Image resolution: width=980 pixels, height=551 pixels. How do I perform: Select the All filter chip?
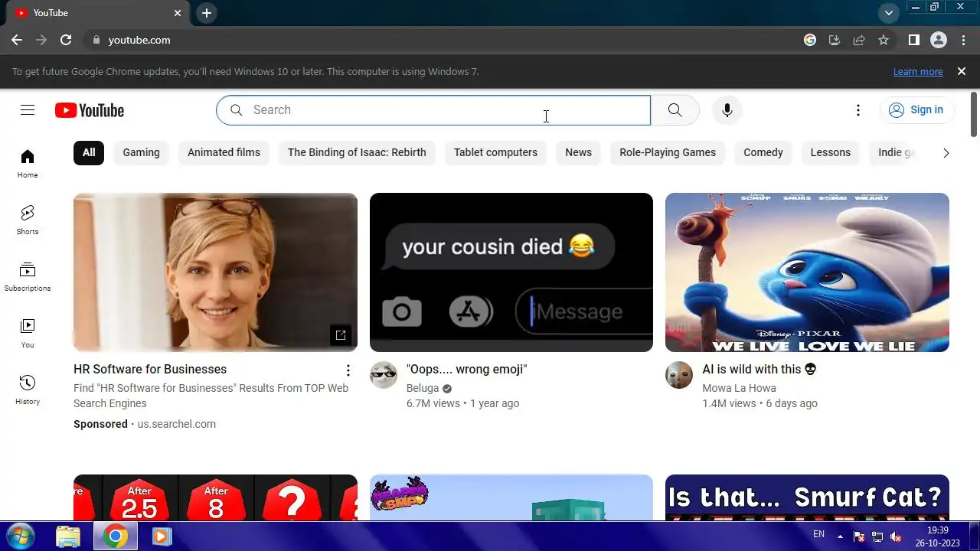[x=89, y=152]
